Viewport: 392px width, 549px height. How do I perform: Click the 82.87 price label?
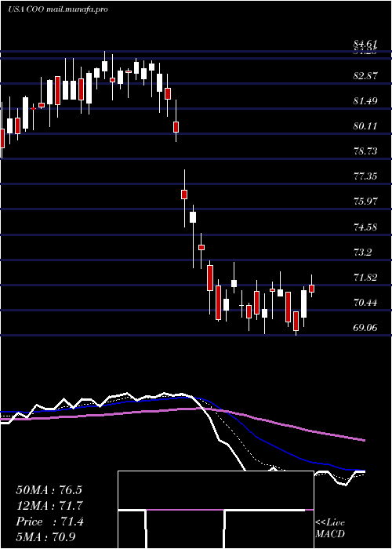(365, 75)
